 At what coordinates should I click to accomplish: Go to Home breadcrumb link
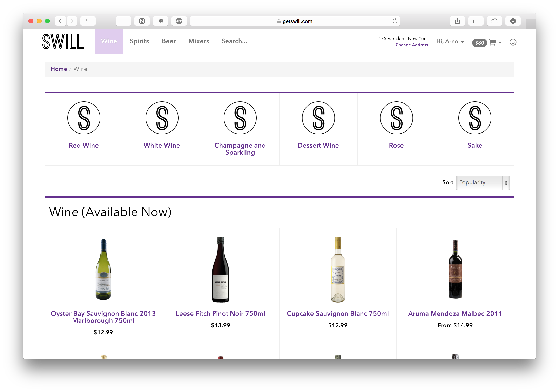(x=59, y=69)
